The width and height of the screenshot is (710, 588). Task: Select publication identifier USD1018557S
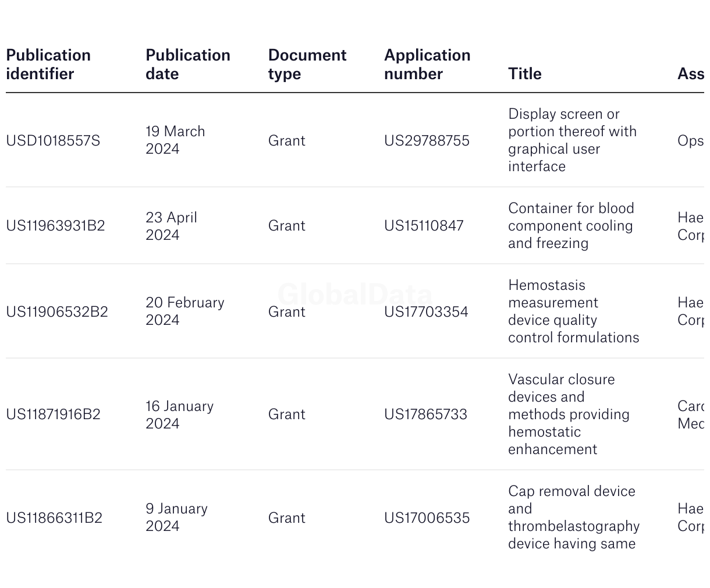tap(53, 141)
